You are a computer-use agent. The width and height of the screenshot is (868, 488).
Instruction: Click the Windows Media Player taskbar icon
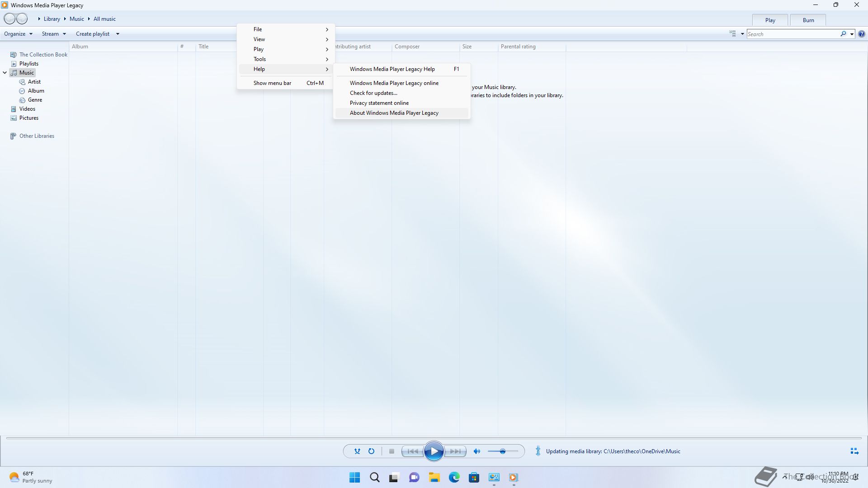click(x=514, y=477)
